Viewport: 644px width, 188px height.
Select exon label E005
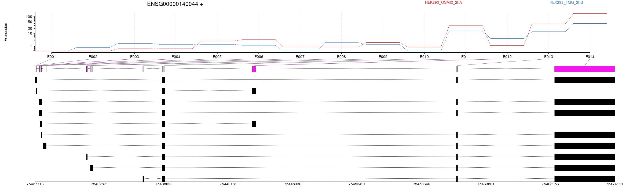tap(217, 57)
